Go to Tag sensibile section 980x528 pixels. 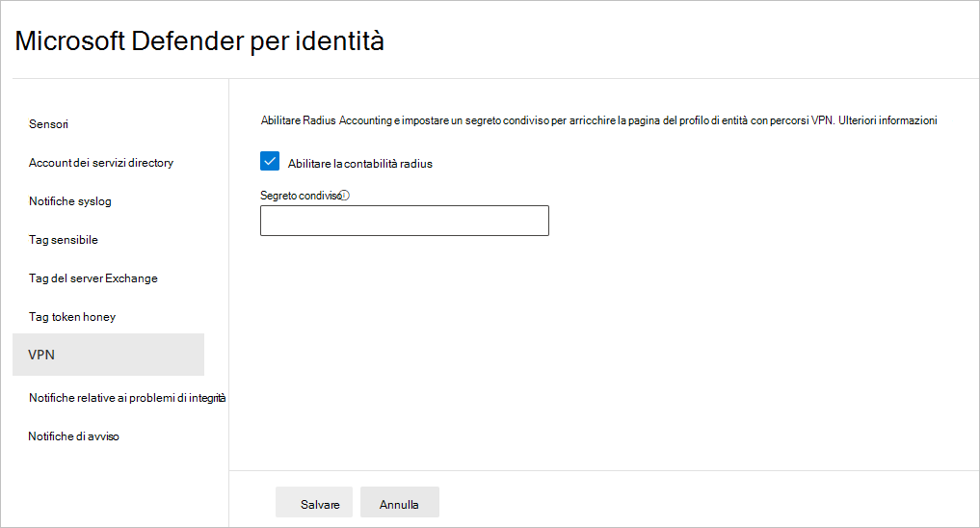64,239
